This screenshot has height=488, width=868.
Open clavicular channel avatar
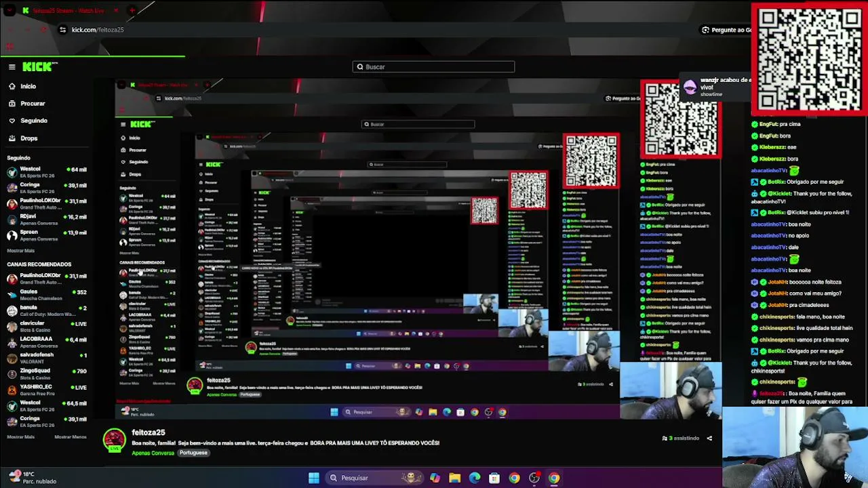[x=12, y=326]
